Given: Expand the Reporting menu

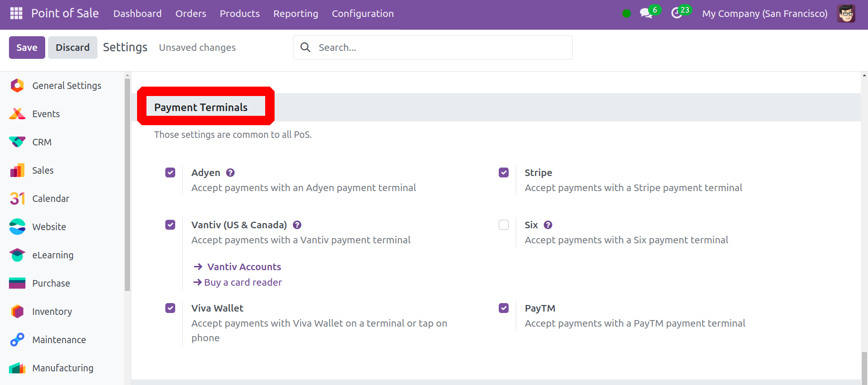Looking at the screenshot, I should point(296,14).
